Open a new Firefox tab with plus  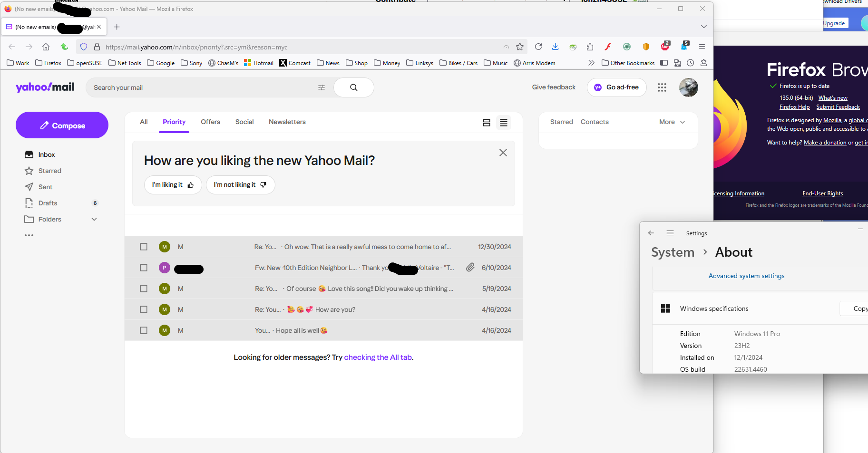117,27
